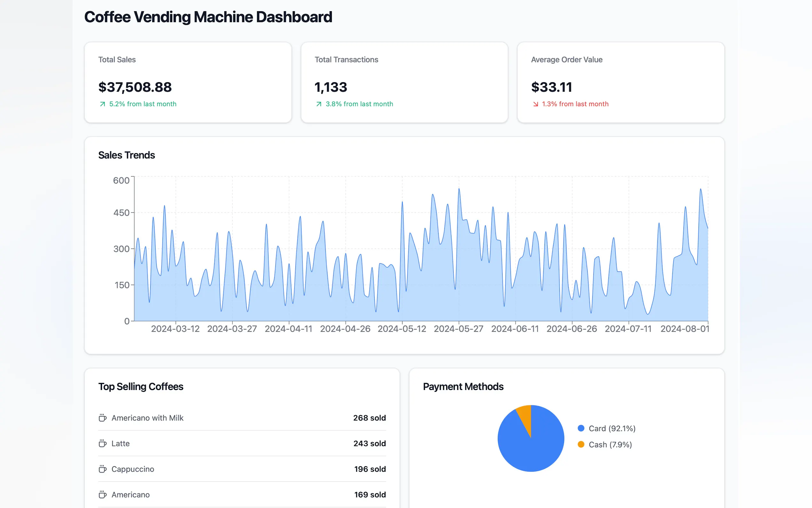Click the $33.11 average order value
The height and width of the screenshot is (508, 812).
click(551, 87)
